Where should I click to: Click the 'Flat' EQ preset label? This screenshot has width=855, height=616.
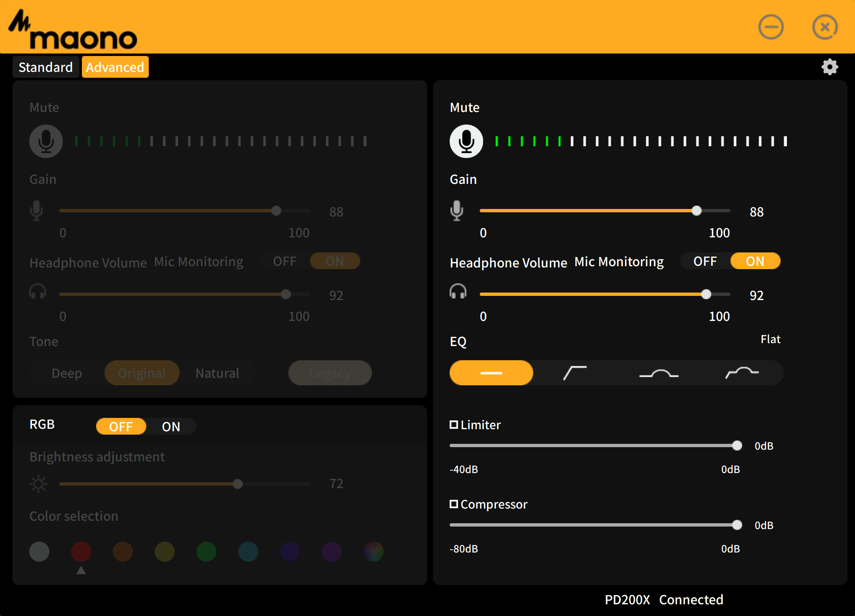771,339
